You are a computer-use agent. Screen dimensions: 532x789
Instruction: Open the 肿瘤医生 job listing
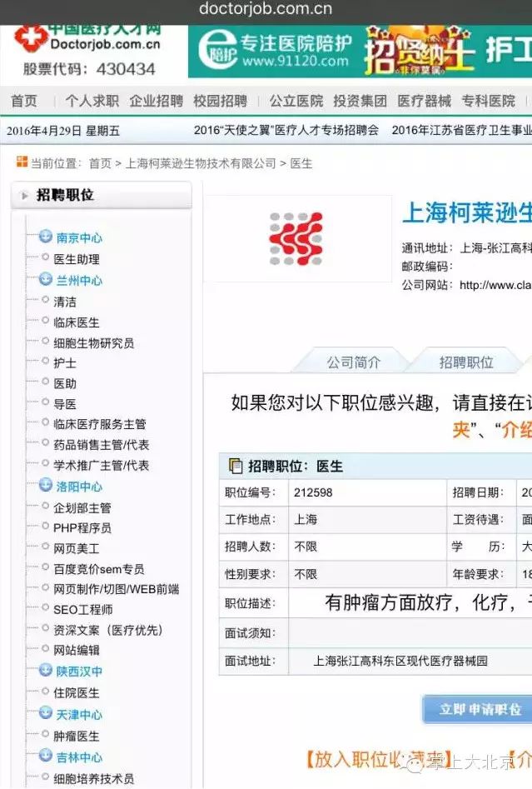point(77,737)
